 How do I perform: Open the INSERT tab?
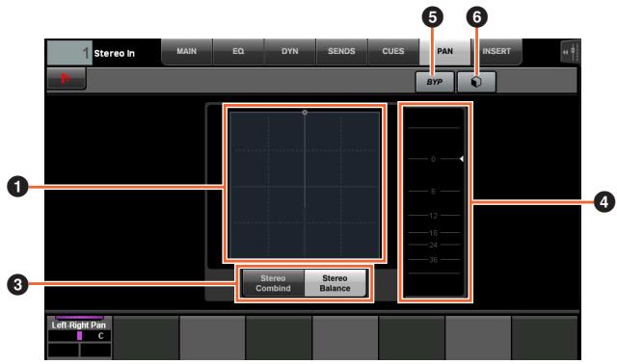496,51
